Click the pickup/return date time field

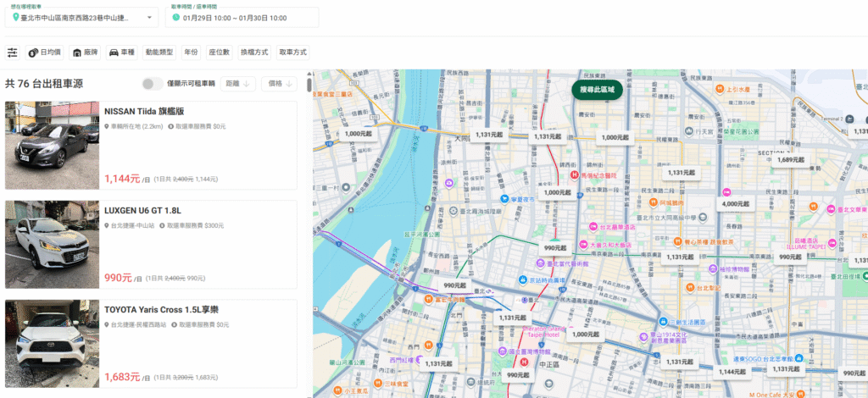[242, 18]
